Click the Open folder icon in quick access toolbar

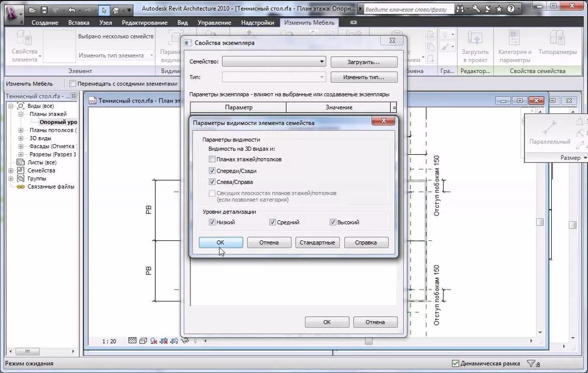33,10
